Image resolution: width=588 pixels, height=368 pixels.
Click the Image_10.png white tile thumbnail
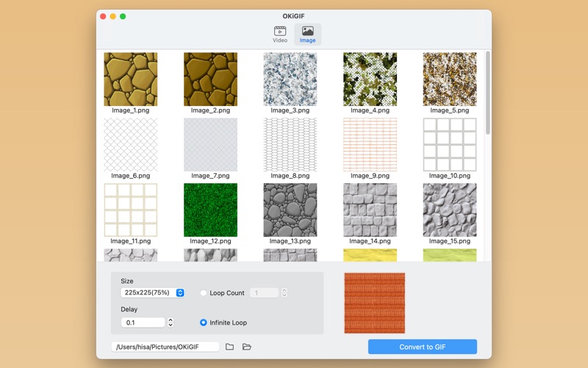(x=449, y=144)
